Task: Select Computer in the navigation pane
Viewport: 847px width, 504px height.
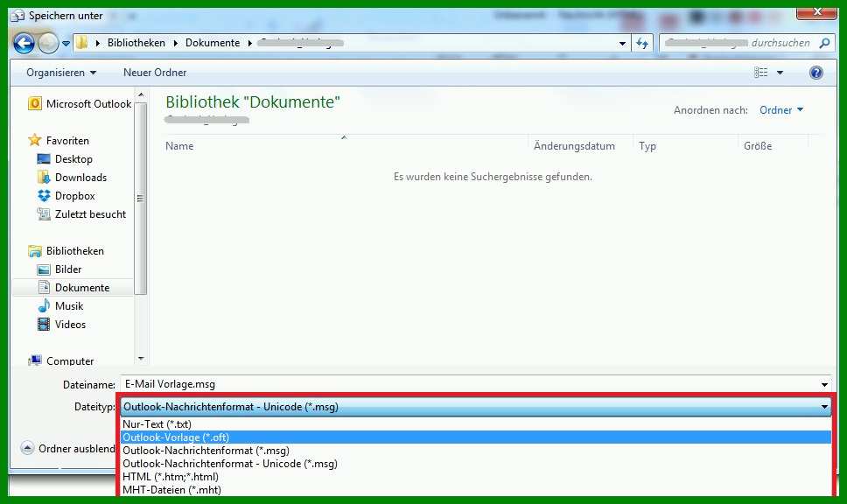Action: tap(70, 360)
